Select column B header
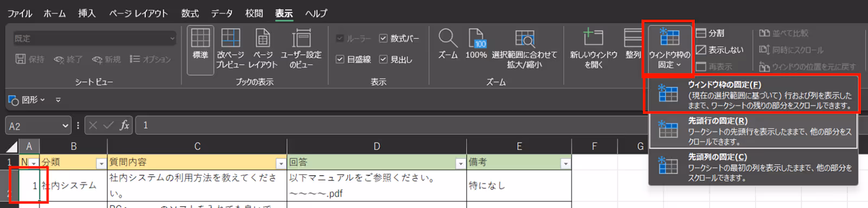 click(73, 147)
